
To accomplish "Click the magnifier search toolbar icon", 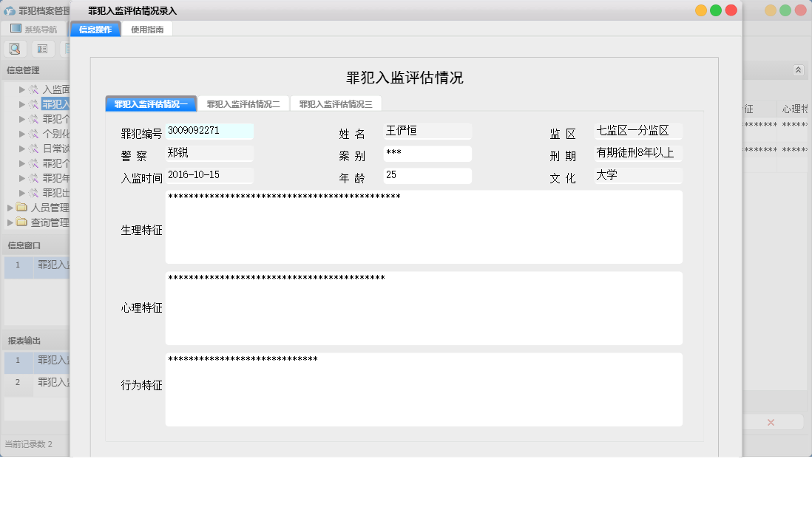I will tap(15, 49).
